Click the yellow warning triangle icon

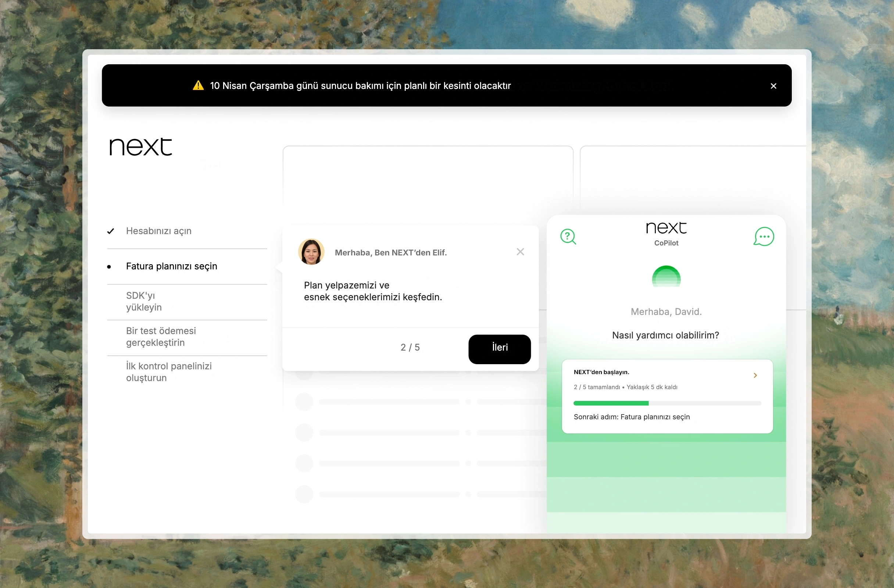[198, 86]
